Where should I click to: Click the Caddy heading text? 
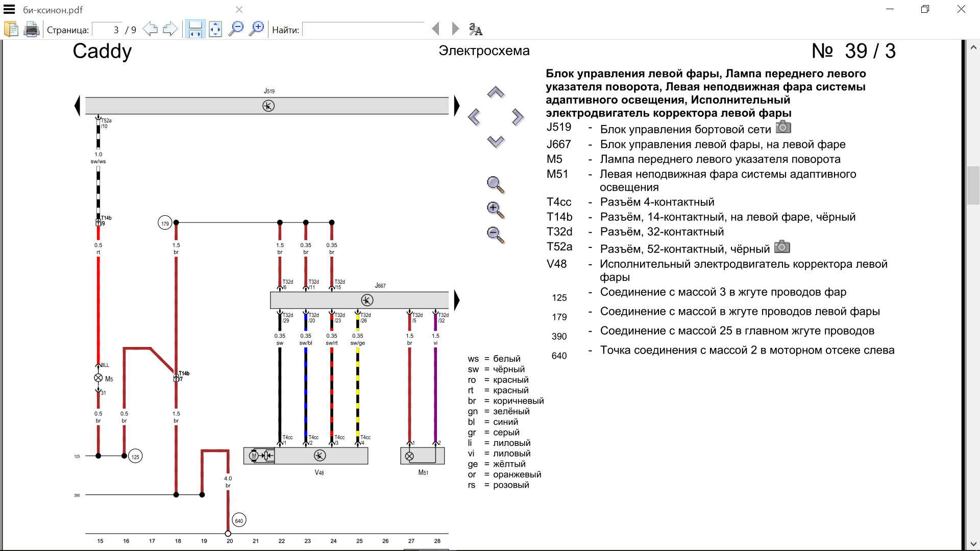point(102,51)
